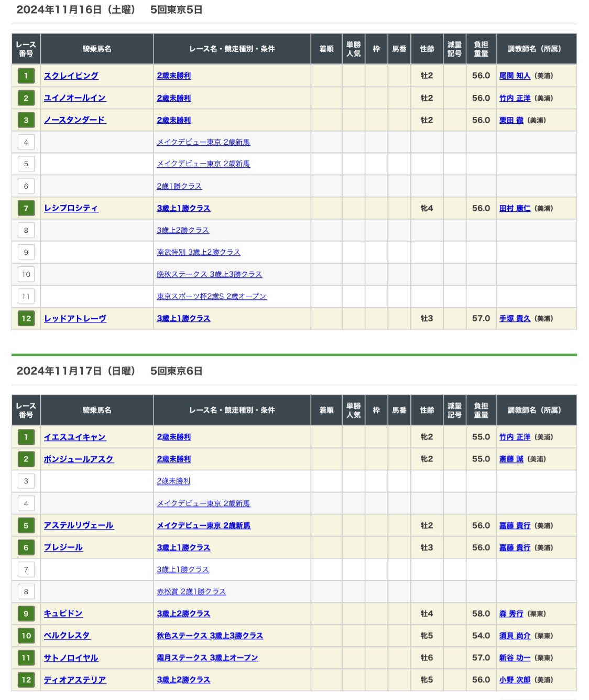Open the horse link ノースタンダード
Viewport: 589px width, 700px height.
click(x=74, y=120)
